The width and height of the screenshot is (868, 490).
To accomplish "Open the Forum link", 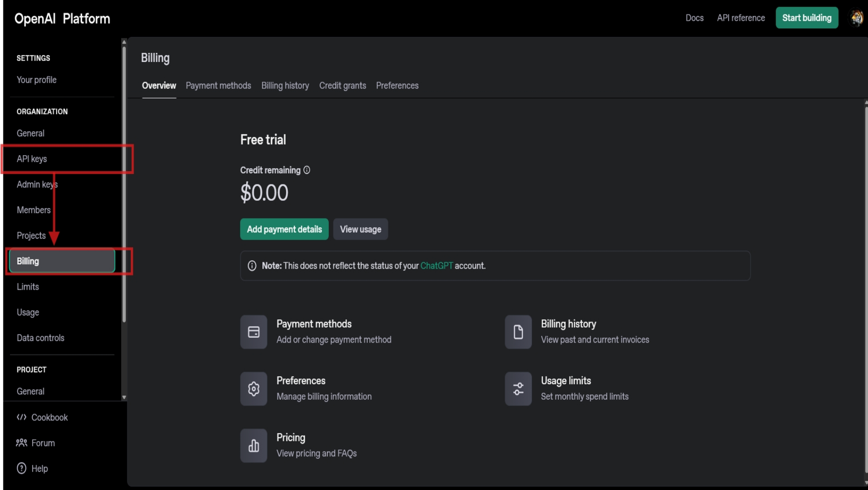I will click(x=43, y=443).
